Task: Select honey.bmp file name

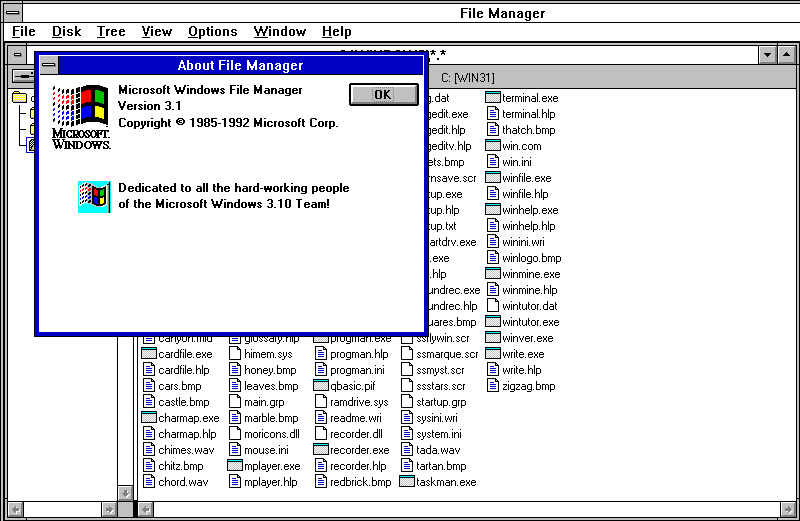Action: [x=270, y=370]
